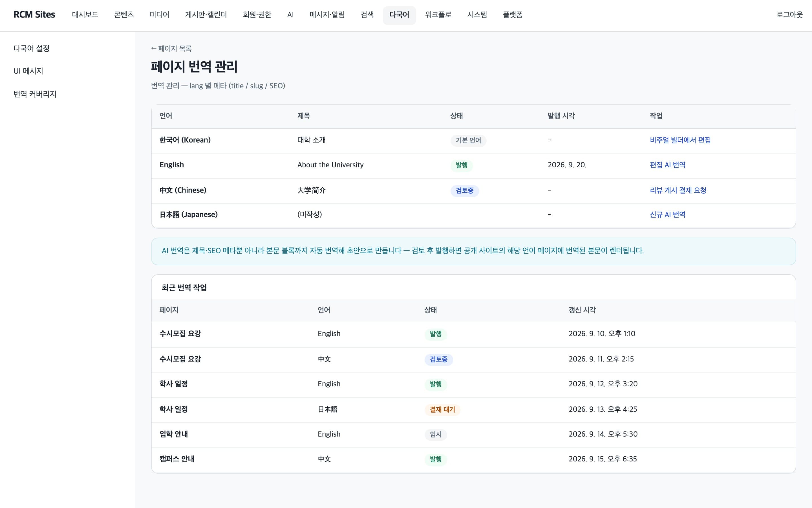Open 회원·권한 in the top navigation
Screen dimensions: 812x508
click(x=257, y=15)
